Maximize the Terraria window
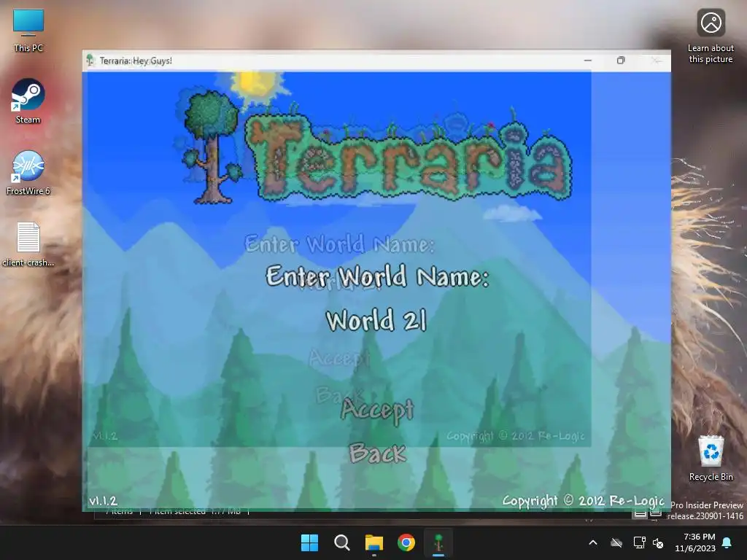This screenshot has height=560, width=747. click(621, 61)
